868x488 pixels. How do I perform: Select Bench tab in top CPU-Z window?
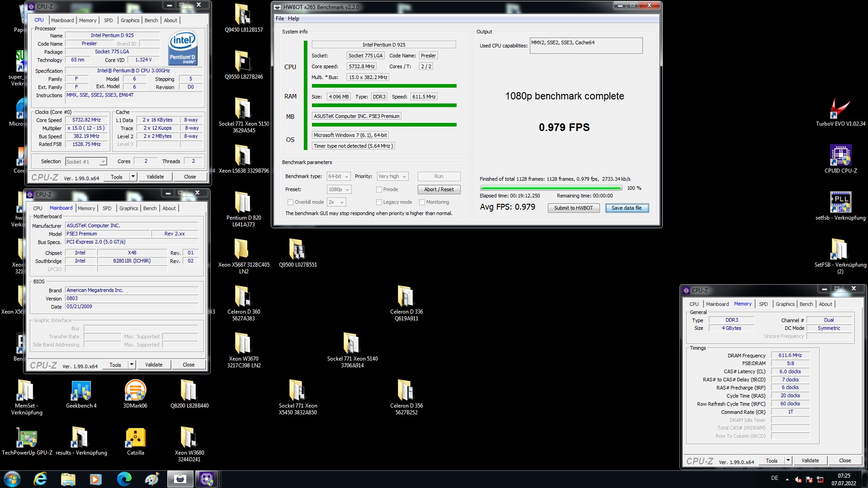(x=151, y=20)
